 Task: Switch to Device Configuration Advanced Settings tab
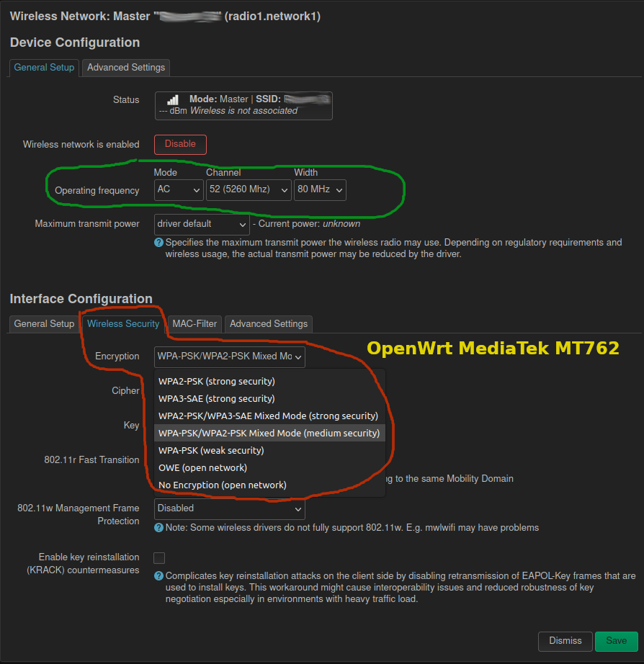pyautogui.click(x=126, y=68)
